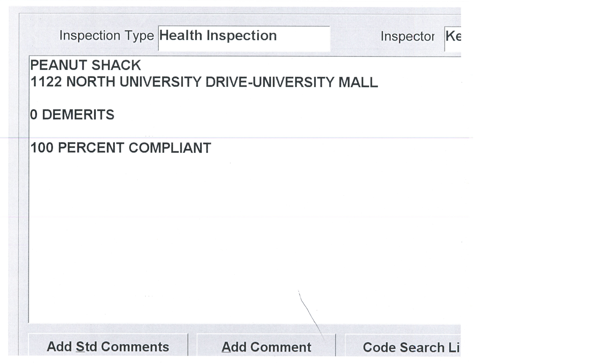Screen dimensions: 600x364
Task: Click the word DEMERITS
Action: [78, 115]
